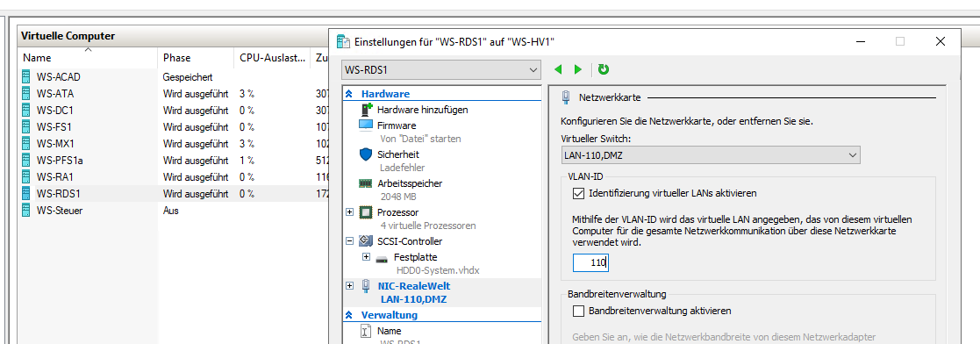Screen dimensions: 980x344
Task: Click Von "Datei" starten firmware text
Action: 420,139
